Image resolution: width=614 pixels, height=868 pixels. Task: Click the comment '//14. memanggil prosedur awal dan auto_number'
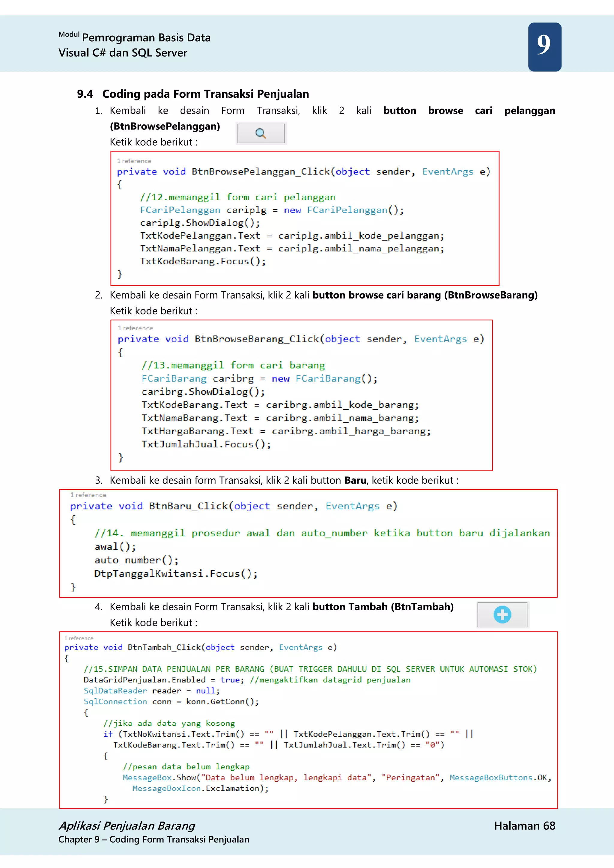pyautogui.click(x=322, y=533)
